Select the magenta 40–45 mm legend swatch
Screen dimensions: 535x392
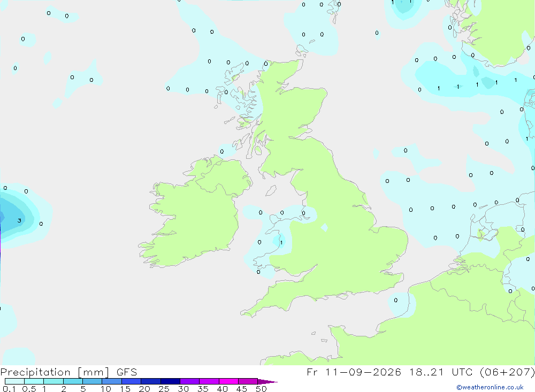pyautogui.click(x=228, y=381)
